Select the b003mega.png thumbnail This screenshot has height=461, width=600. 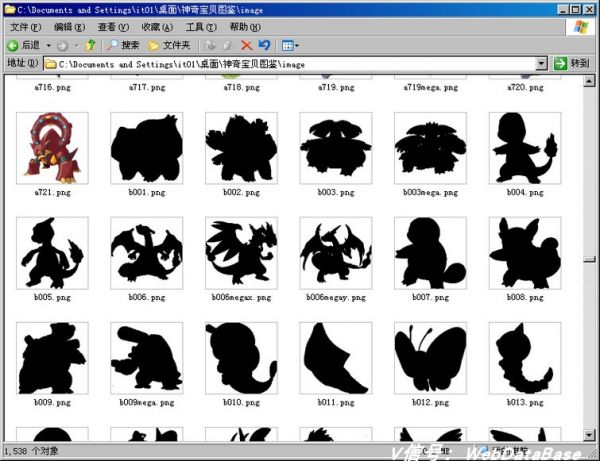430,148
